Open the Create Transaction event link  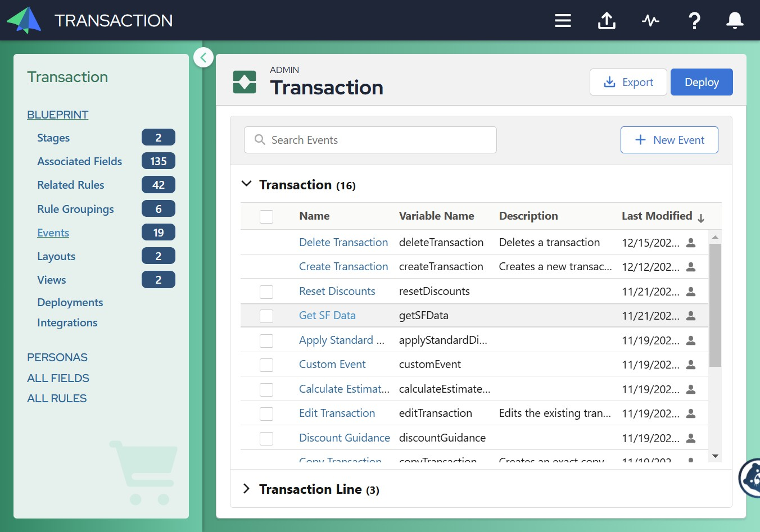coord(343,266)
